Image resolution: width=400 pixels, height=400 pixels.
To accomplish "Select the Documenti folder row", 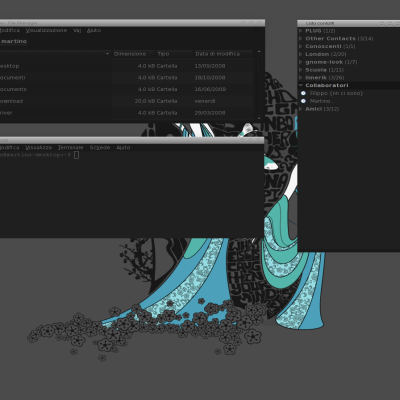I will (127, 78).
